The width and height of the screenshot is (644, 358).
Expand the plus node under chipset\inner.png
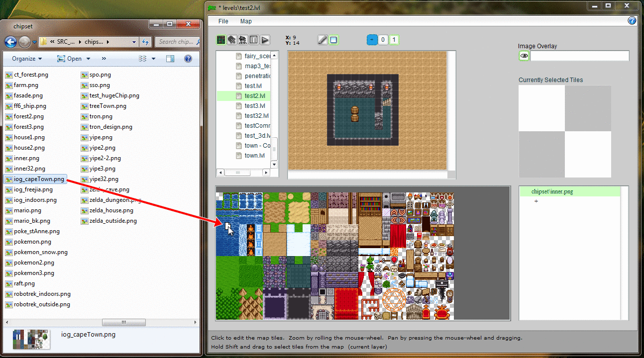536,201
